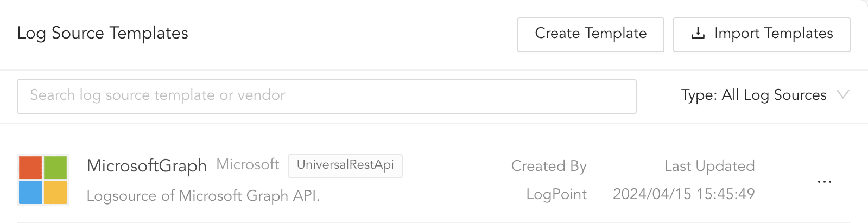Click the green square of the Microsoft logo
This screenshot has width=868, height=223.
click(55, 168)
